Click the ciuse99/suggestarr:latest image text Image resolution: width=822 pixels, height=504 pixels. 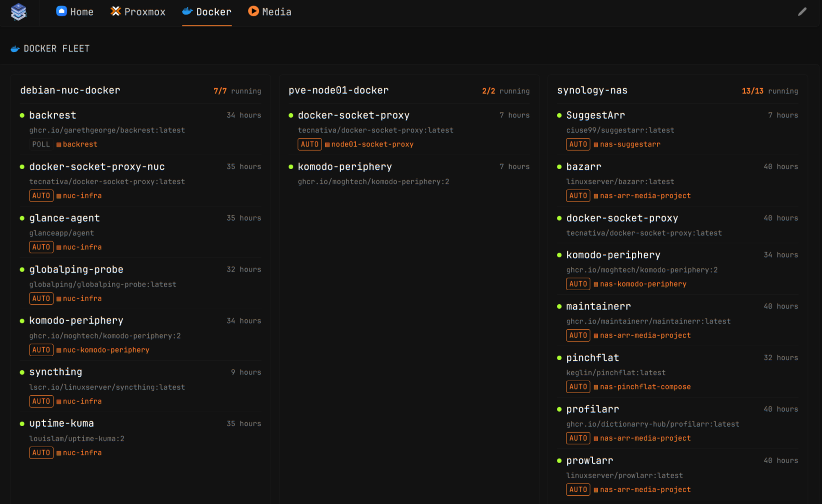[620, 130]
